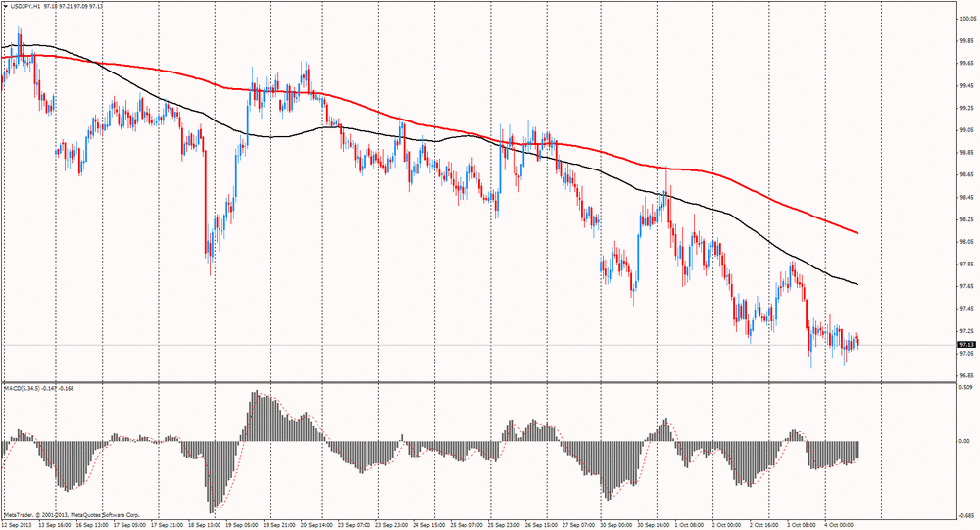Click the 16 Sep 13:00 time label
The image size is (980, 530).
[90, 525]
